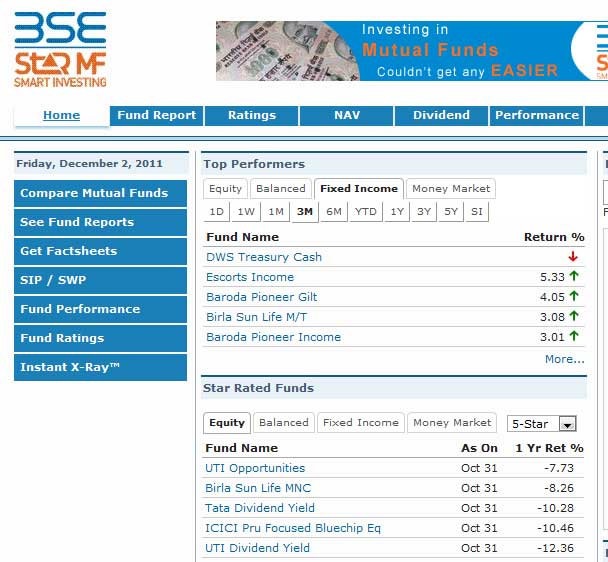Open the Investing in Mutual Funds banner

coord(412,51)
